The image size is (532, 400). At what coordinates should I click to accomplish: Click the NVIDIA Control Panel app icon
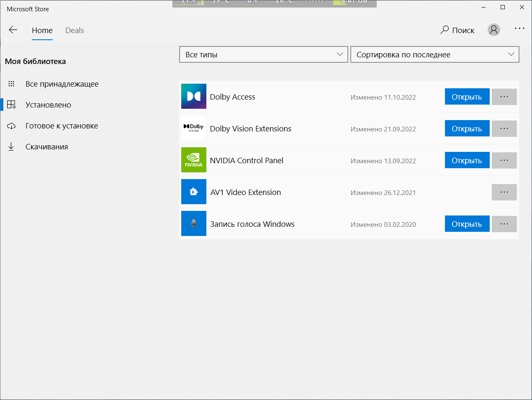pyautogui.click(x=194, y=160)
